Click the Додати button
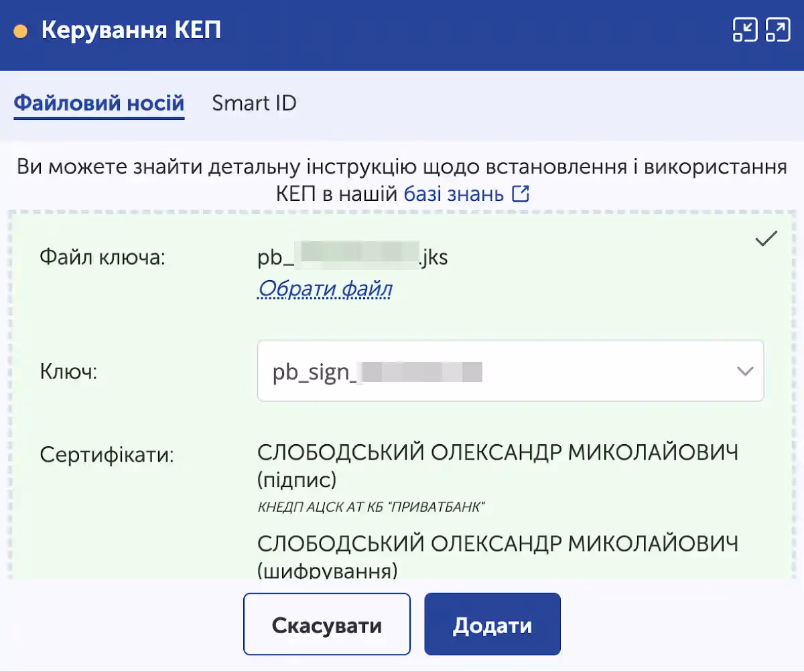 [492, 624]
